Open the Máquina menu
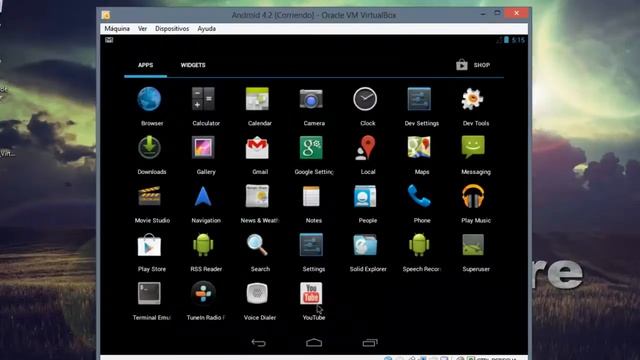This screenshot has width=640, height=360. click(117, 29)
